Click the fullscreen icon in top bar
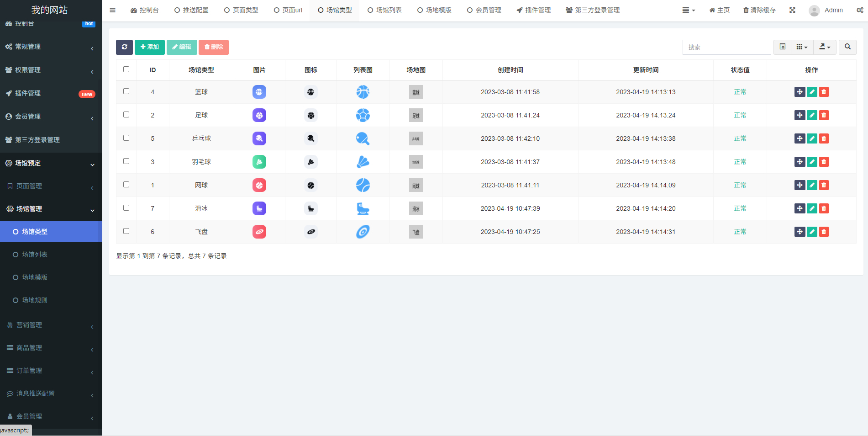The width and height of the screenshot is (868, 436). pos(792,10)
